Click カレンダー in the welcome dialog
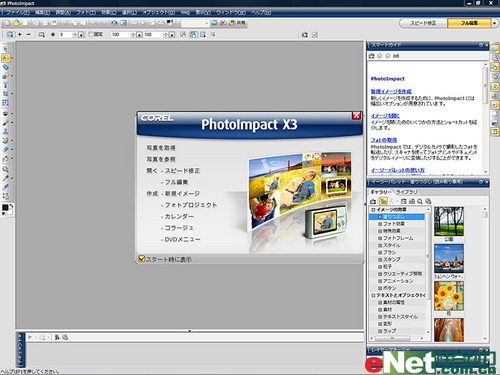 pyautogui.click(x=179, y=216)
